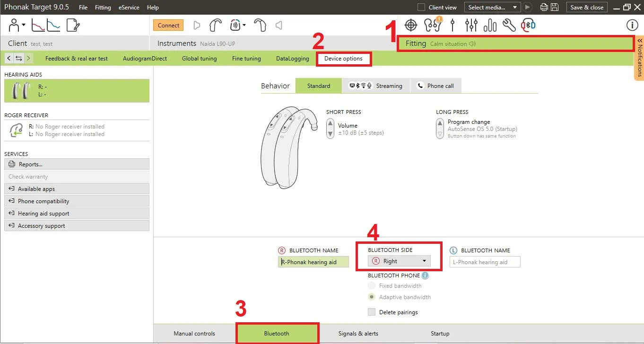Open the client person icon menu

[17, 25]
